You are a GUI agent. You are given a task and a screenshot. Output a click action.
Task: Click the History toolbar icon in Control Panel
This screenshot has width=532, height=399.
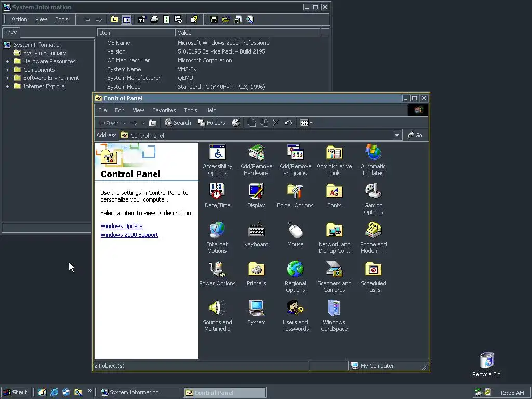[236, 123]
